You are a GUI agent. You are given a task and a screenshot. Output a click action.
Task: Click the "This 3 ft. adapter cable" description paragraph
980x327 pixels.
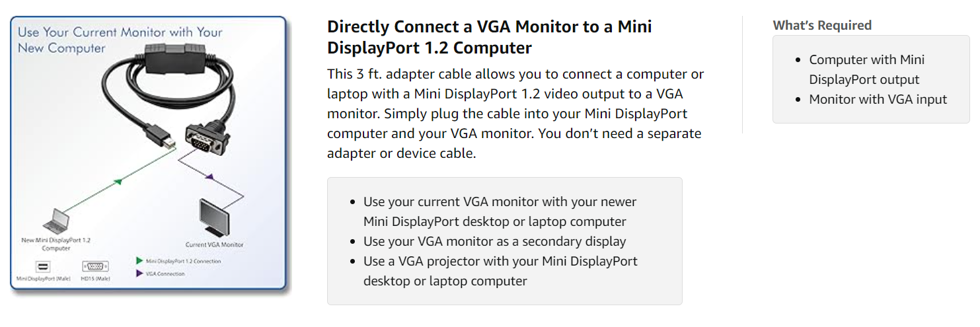pyautogui.click(x=515, y=114)
